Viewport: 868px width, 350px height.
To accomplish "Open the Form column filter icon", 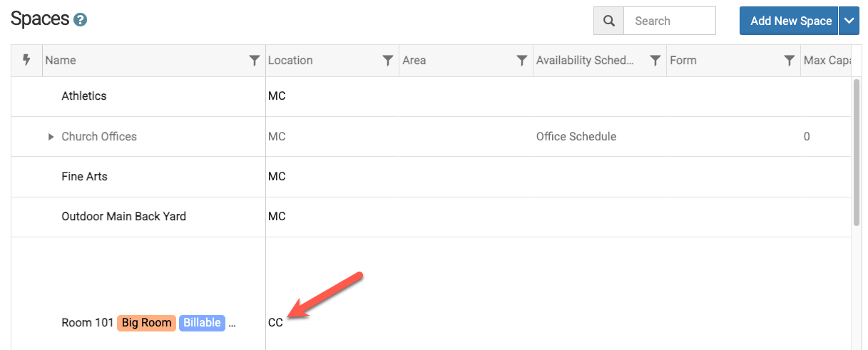I will click(790, 61).
